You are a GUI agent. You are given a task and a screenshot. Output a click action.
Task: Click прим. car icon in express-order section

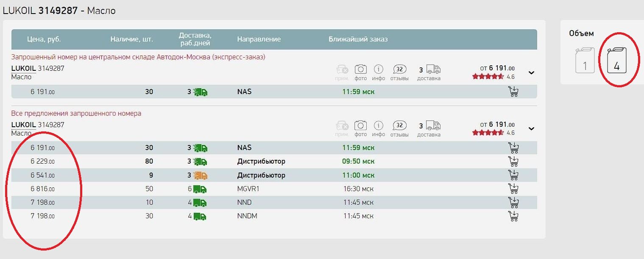click(343, 69)
